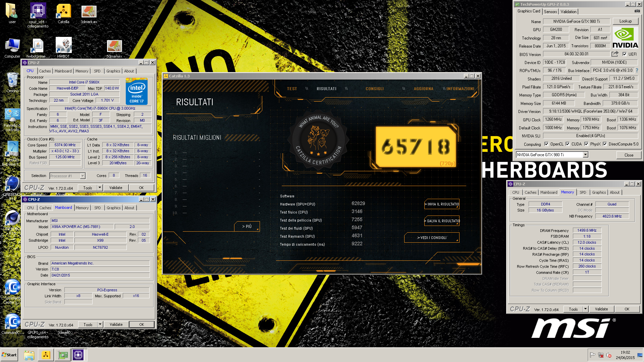Open the Computer desktop icon
Viewport: 644px width, 362px height.
coord(12,48)
